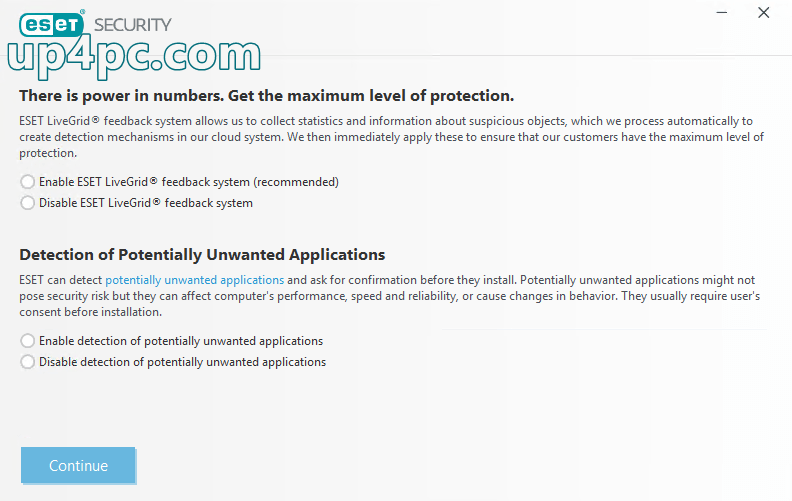
Task: Click the paragraph mentioning computer's performance and reliability
Action: coord(389,296)
